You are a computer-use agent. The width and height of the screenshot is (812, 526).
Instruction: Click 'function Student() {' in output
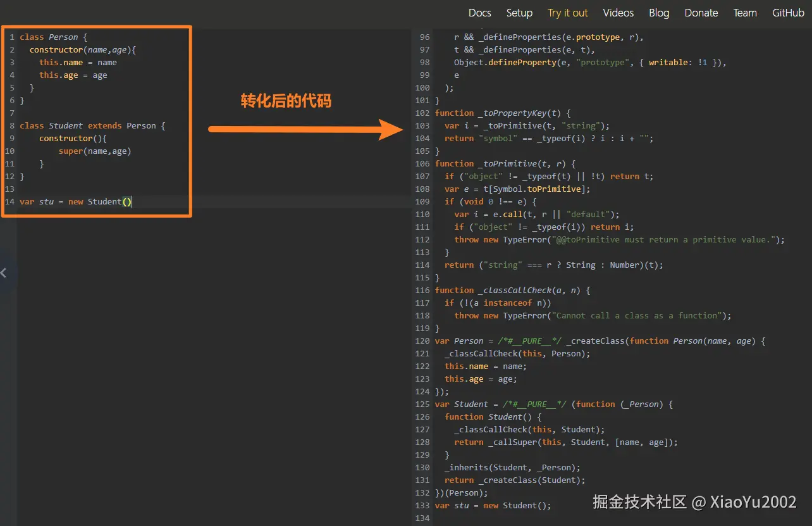(493, 416)
